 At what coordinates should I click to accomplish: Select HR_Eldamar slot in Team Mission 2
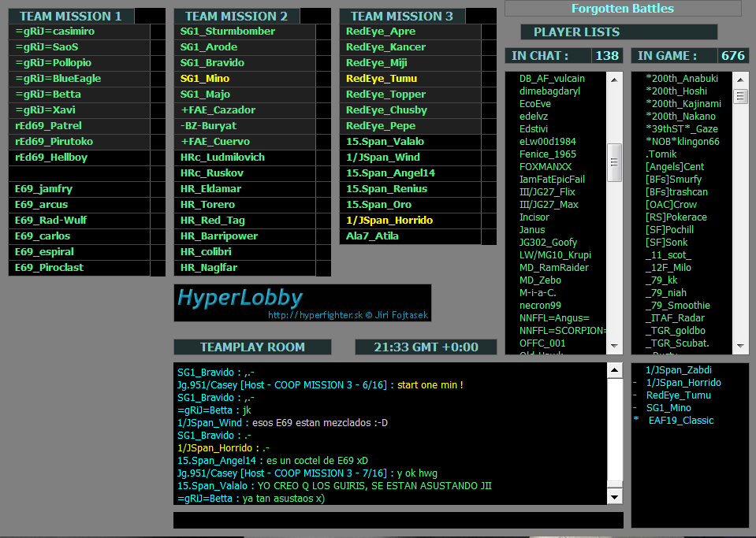tap(244, 189)
